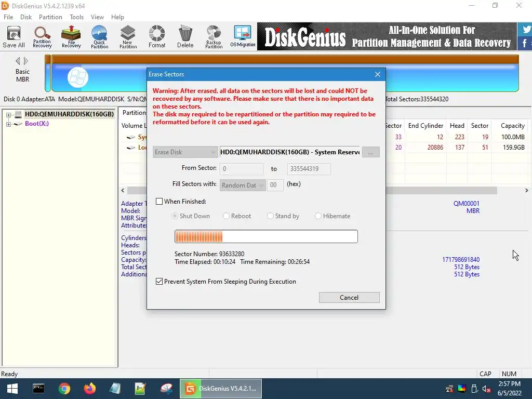
Task: Open the Help menu
Action: [117, 17]
